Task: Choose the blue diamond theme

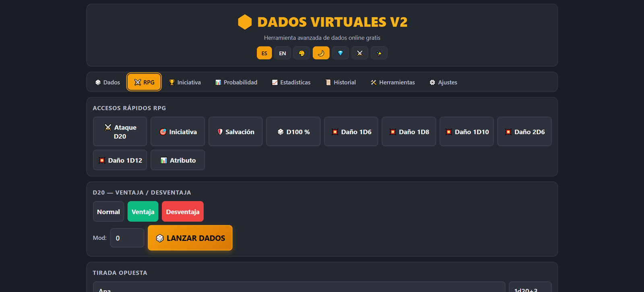Action: coord(341,53)
